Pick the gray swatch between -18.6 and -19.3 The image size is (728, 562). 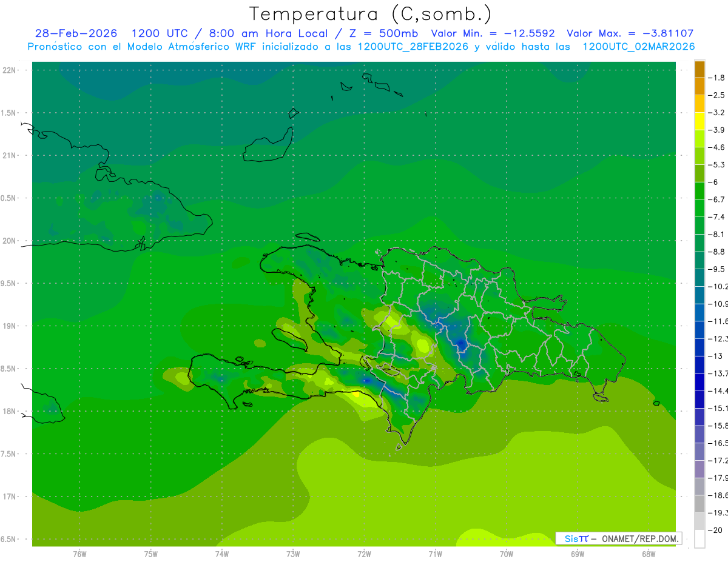[x=699, y=504]
